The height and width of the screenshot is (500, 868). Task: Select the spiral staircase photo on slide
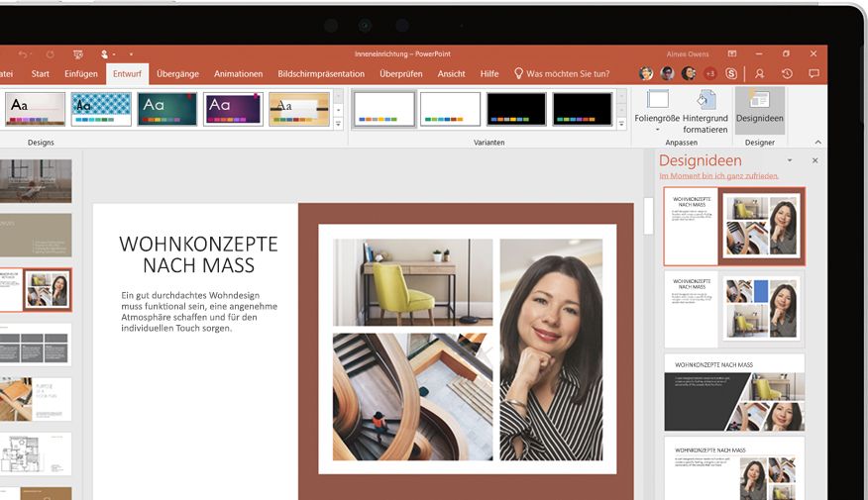412,397
